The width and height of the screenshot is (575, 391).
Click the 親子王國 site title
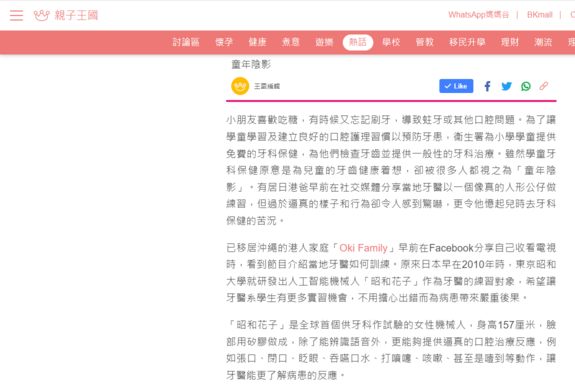click(76, 15)
